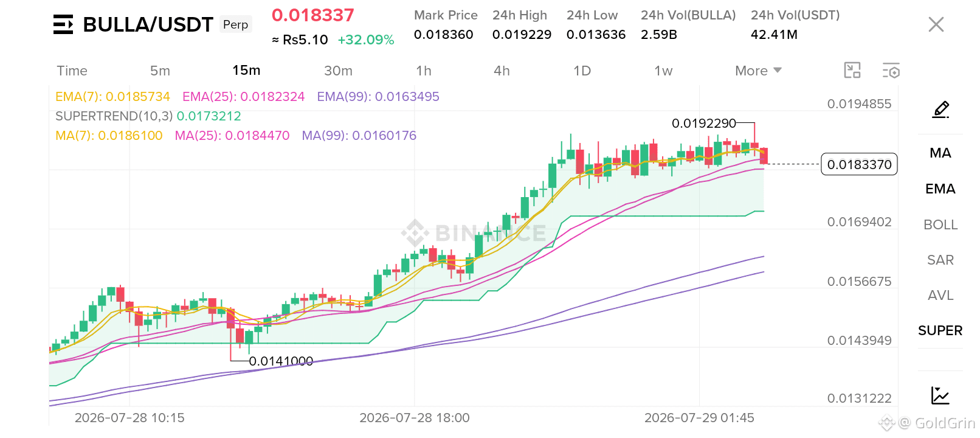Tap the 24h Vol(USDT) value 42.41M
The width and height of the screenshot is (980, 438).
(774, 35)
